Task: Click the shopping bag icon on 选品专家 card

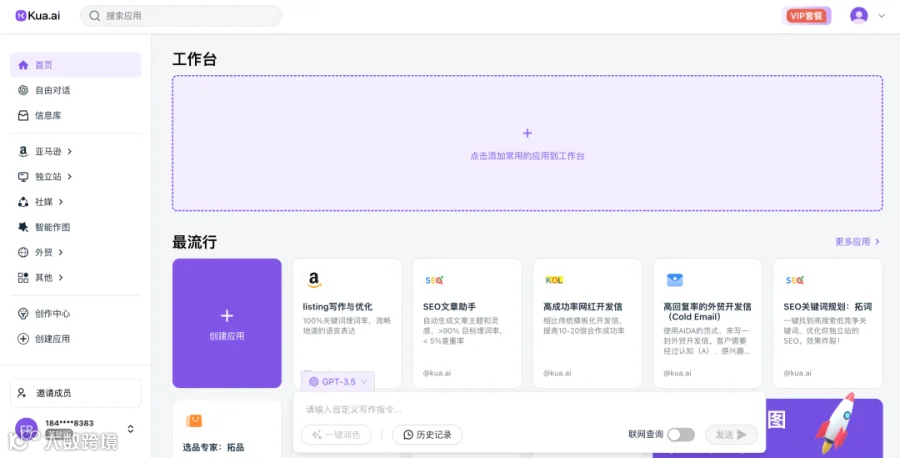Action: [194, 421]
